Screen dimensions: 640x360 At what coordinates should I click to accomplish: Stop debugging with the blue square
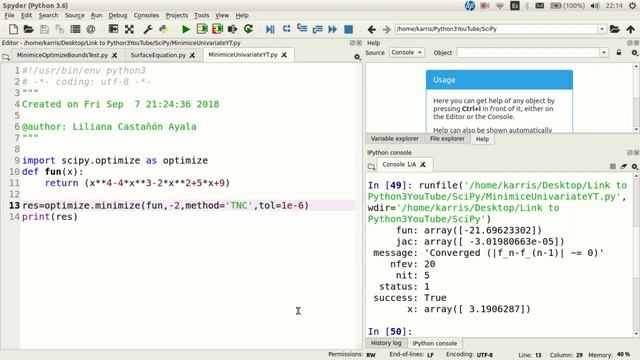348,29
